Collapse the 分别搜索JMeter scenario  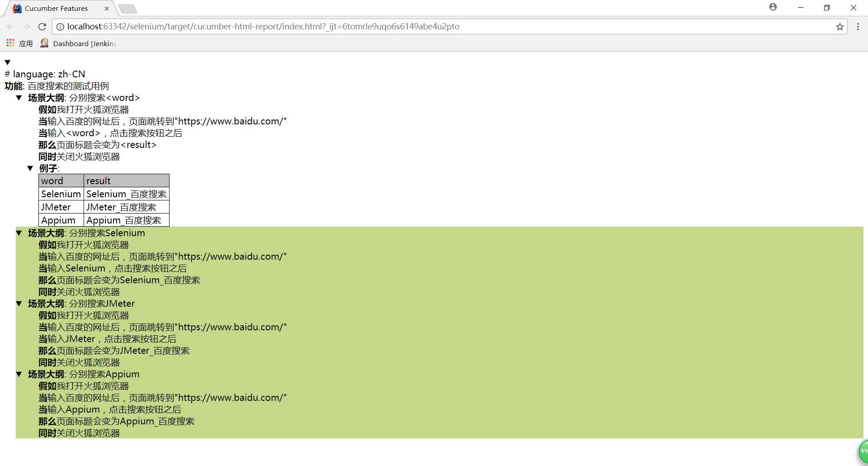[19, 304]
